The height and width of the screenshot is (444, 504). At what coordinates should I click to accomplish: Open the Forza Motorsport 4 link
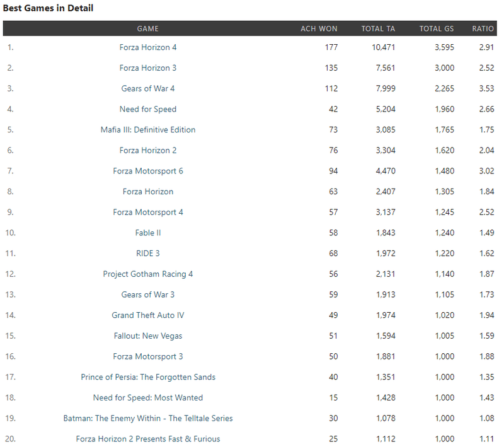pyautogui.click(x=148, y=212)
